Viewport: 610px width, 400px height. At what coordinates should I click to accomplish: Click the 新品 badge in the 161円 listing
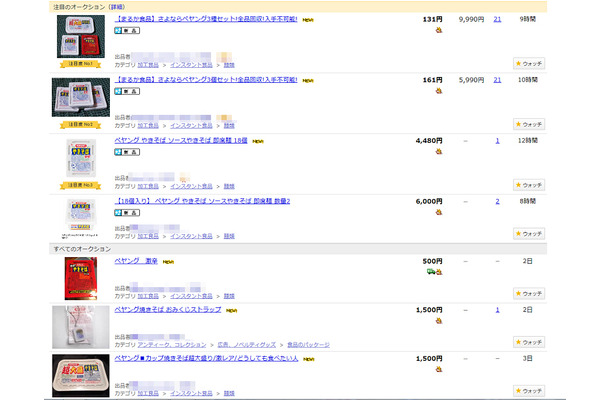127,91
